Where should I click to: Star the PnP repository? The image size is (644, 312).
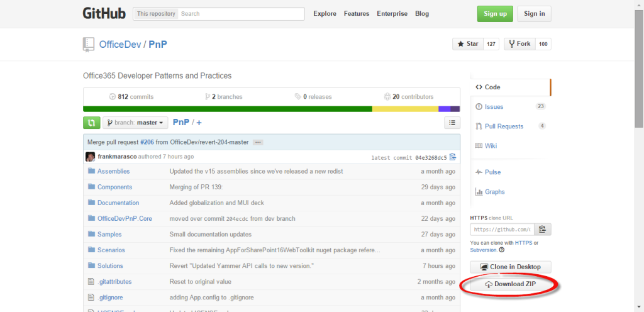(468, 44)
